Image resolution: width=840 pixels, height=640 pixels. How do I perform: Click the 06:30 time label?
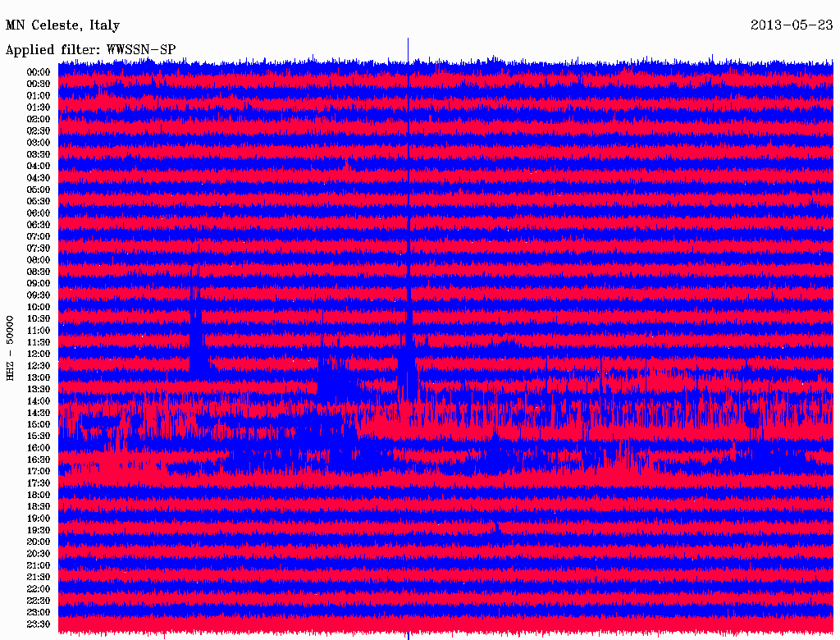point(39,225)
